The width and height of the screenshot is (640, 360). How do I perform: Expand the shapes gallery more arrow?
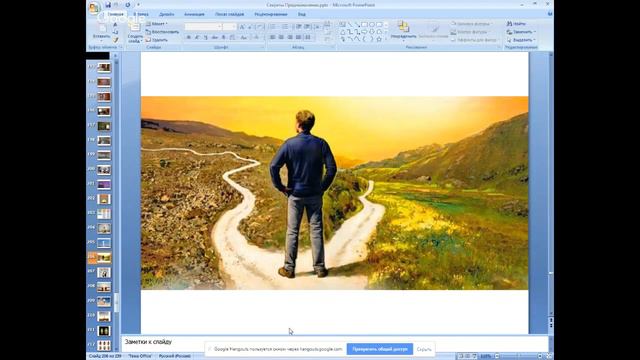tap(386, 39)
